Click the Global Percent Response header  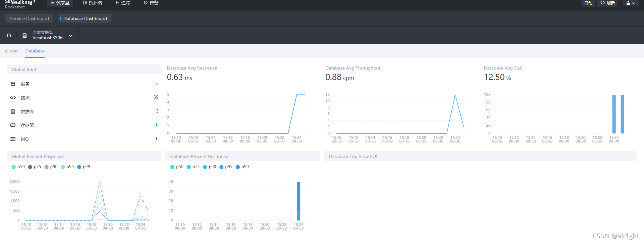(x=84, y=156)
